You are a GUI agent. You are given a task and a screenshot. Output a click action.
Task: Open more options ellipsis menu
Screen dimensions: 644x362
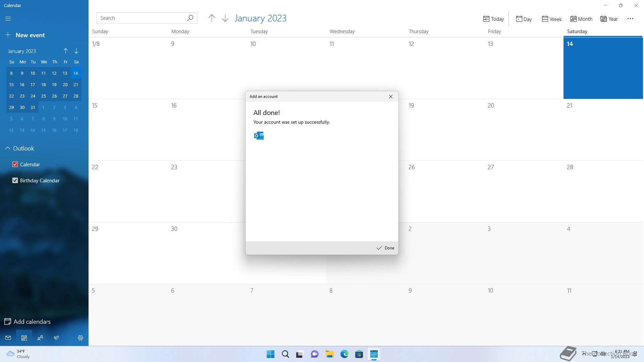click(630, 19)
